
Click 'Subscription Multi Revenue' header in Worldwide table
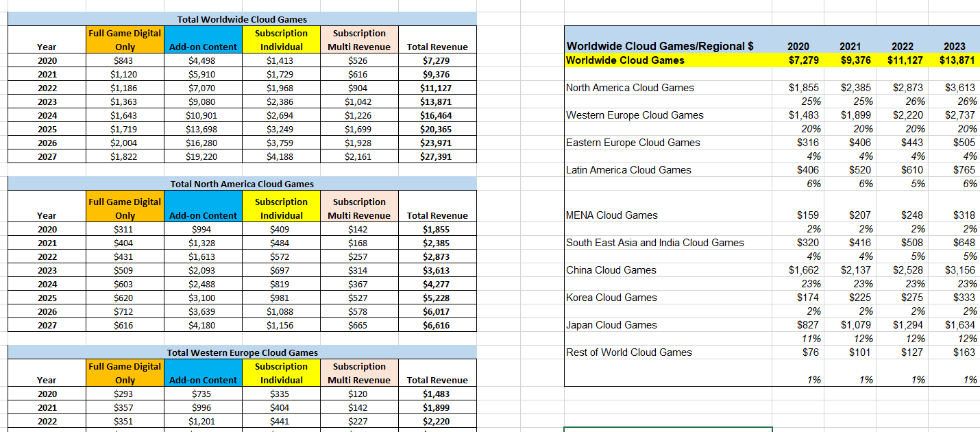pos(359,40)
